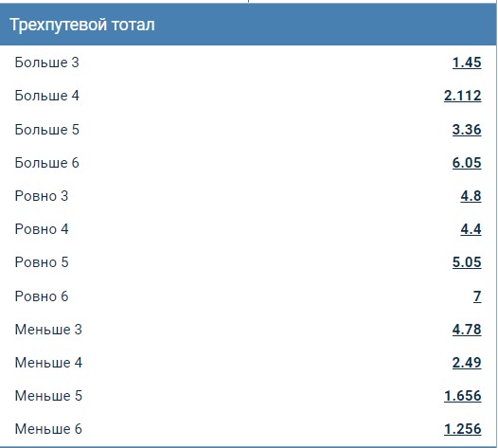The image size is (498, 448).
Task: Choose the 7 coefficient for Ровно 6
Action: tap(477, 296)
